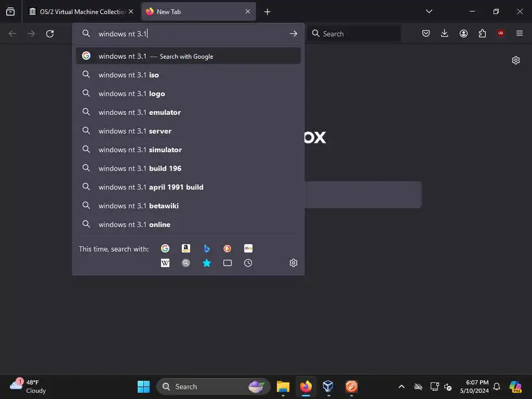This screenshot has height=399, width=532.
Task: Personalize New Tab with the gear icon
Action: click(x=516, y=60)
